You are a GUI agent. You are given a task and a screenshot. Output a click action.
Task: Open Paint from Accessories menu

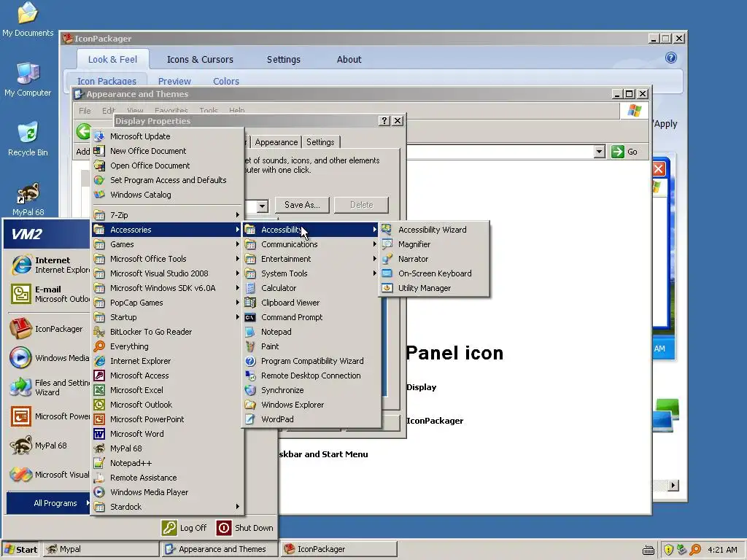(311, 346)
